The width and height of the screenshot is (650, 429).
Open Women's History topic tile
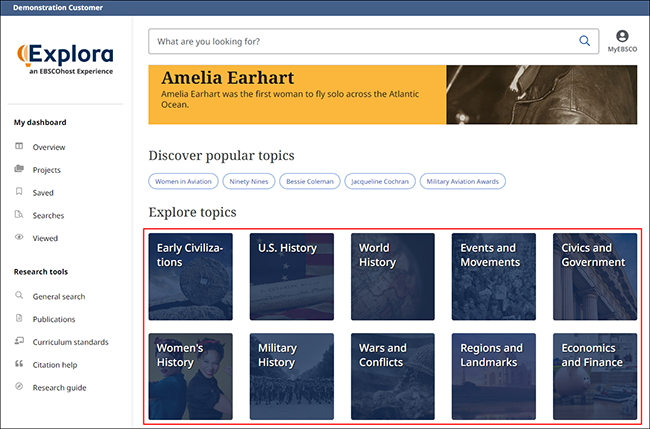191,376
